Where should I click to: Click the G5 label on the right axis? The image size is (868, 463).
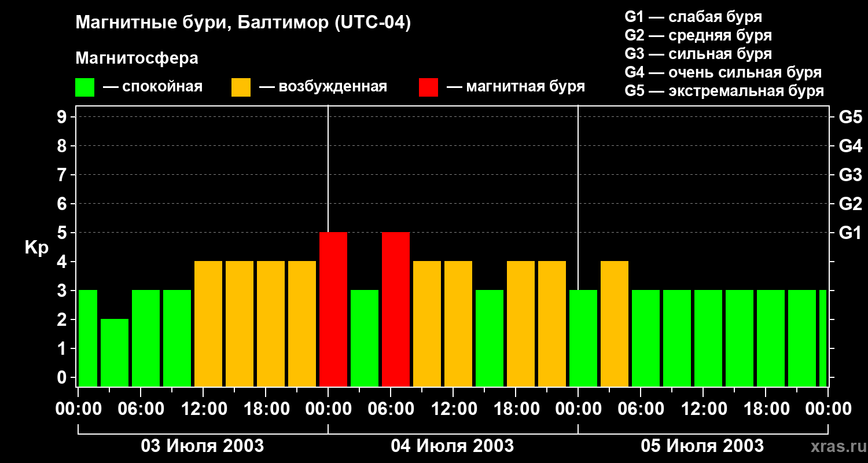tap(850, 117)
